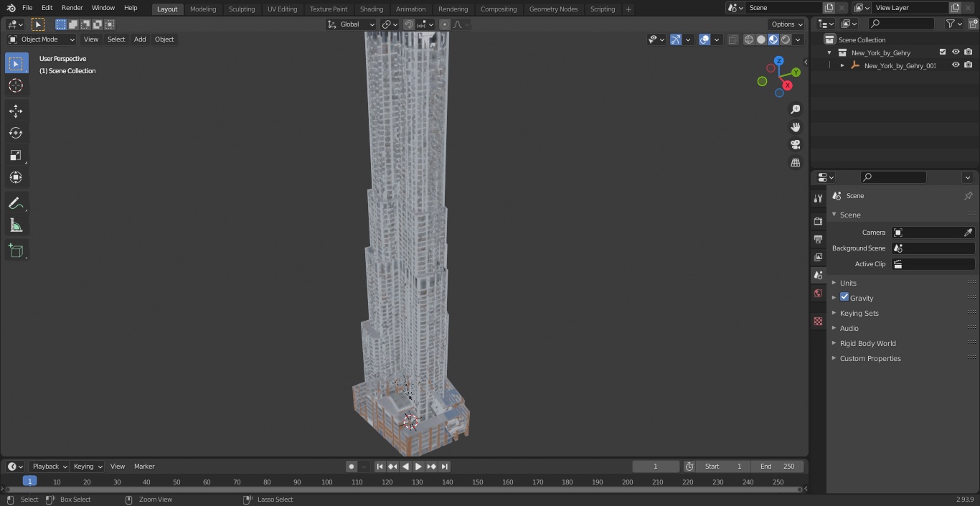980x506 pixels.
Task: Uncheck New_York_by_Gehry collection exclude checkbox
Action: point(943,52)
